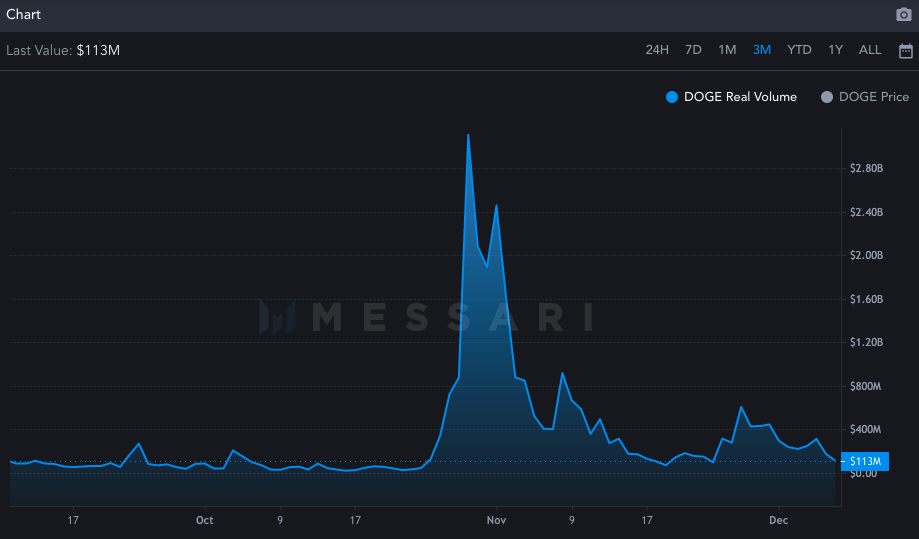Click the highest volume peak on the chart
The width and height of the screenshot is (919, 539).
click(468, 135)
